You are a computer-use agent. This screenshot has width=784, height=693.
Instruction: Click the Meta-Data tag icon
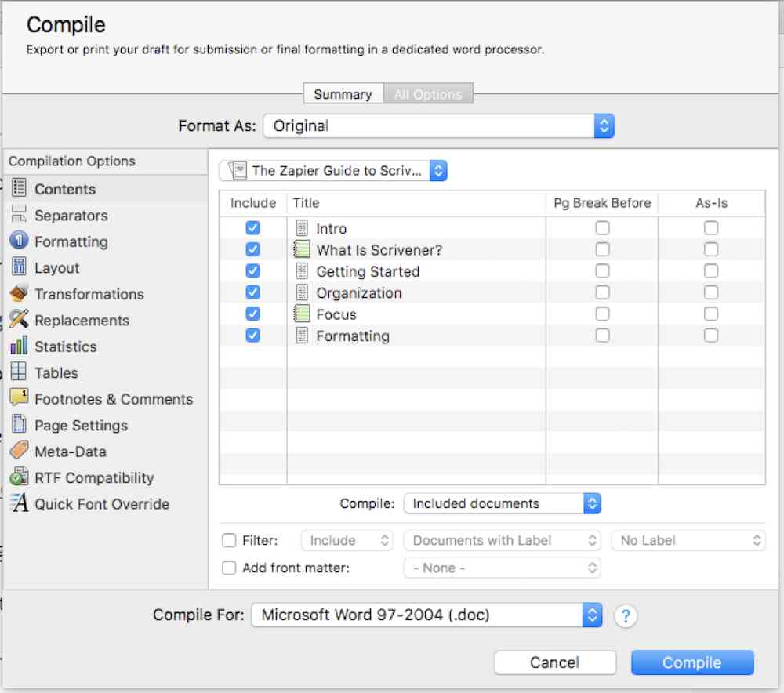(x=19, y=451)
